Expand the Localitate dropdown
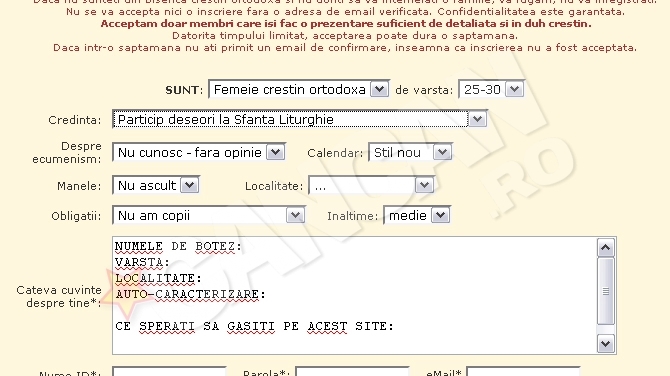The height and width of the screenshot is (376, 670). 371,185
